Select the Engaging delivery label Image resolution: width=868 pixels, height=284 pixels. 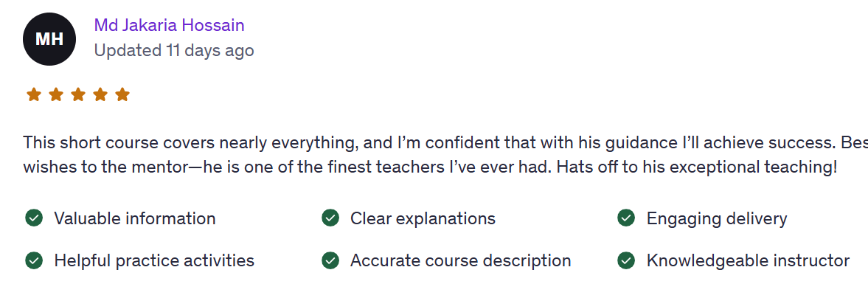[717, 218]
